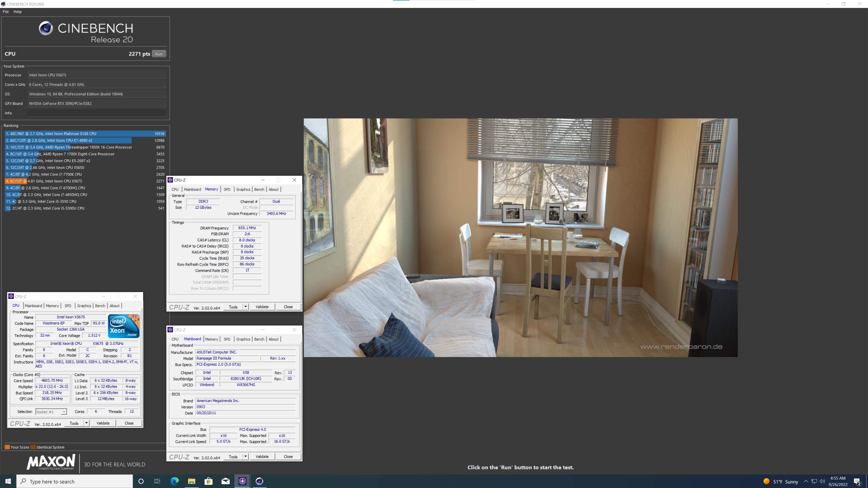Launch Microsoft Edge from taskbar
Viewport: 868px width, 488px height.
(175, 481)
